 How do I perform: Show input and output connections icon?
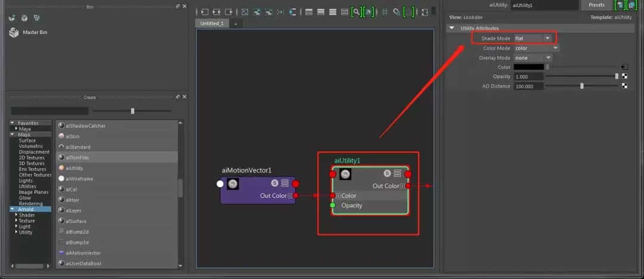point(216,13)
